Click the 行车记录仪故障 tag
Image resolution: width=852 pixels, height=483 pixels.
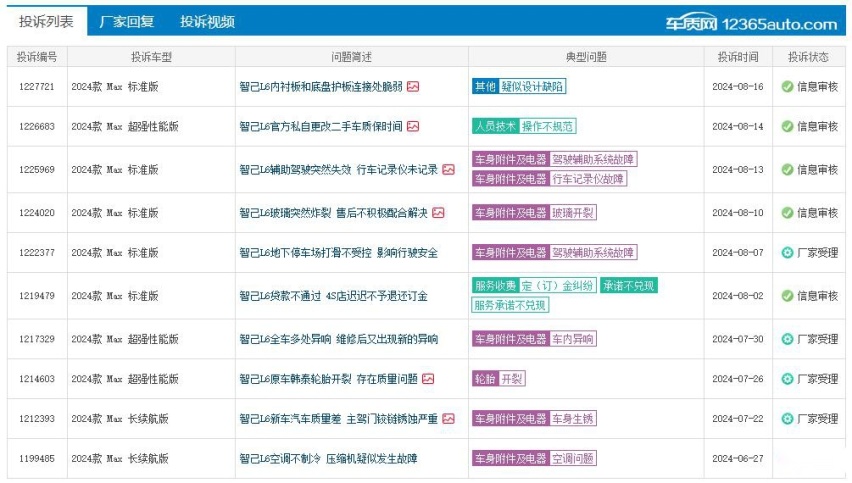coord(588,178)
